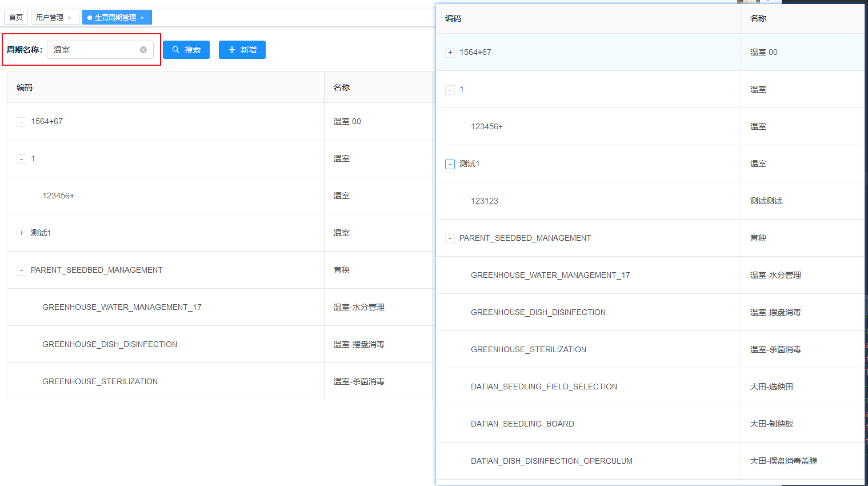Collapse row 测试1 in right panel
The height and width of the screenshot is (486, 868).
point(450,164)
